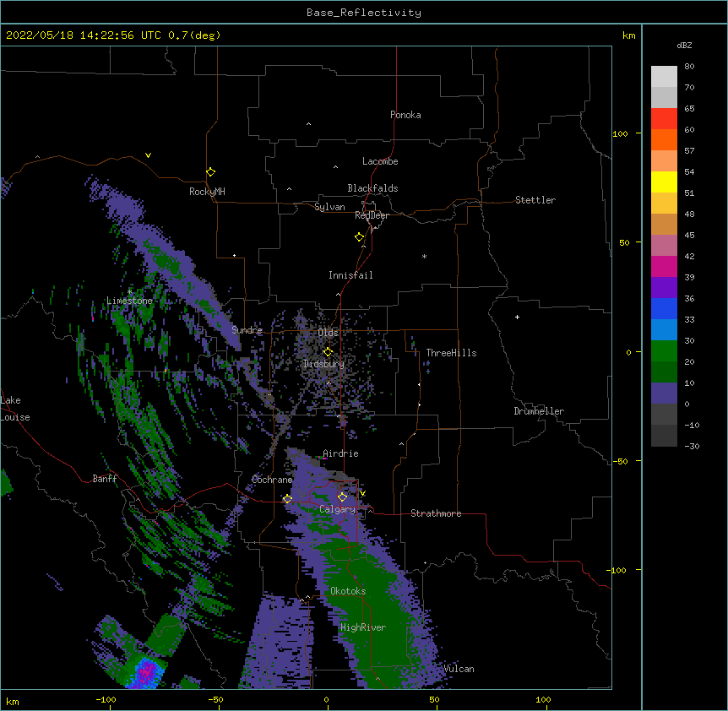Click the Olds town label
Image resolution: width=728 pixels, height=711 pixels.
click(328, 333)
